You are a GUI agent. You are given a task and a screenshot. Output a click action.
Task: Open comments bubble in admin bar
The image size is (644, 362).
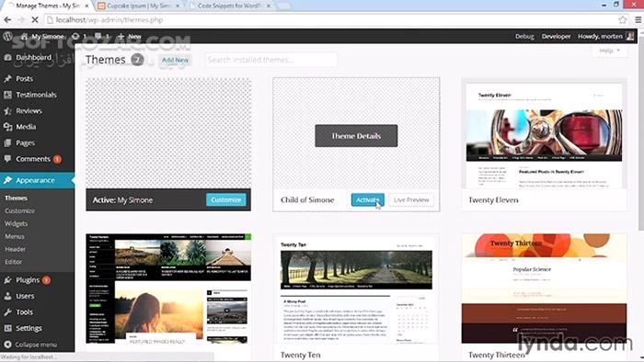pos(98,37)
